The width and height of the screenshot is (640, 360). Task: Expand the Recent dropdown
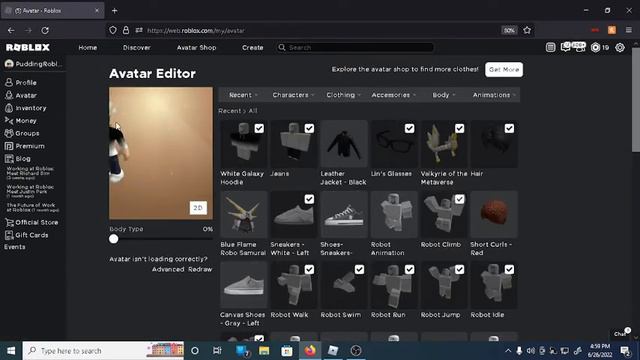coord(243,95)
